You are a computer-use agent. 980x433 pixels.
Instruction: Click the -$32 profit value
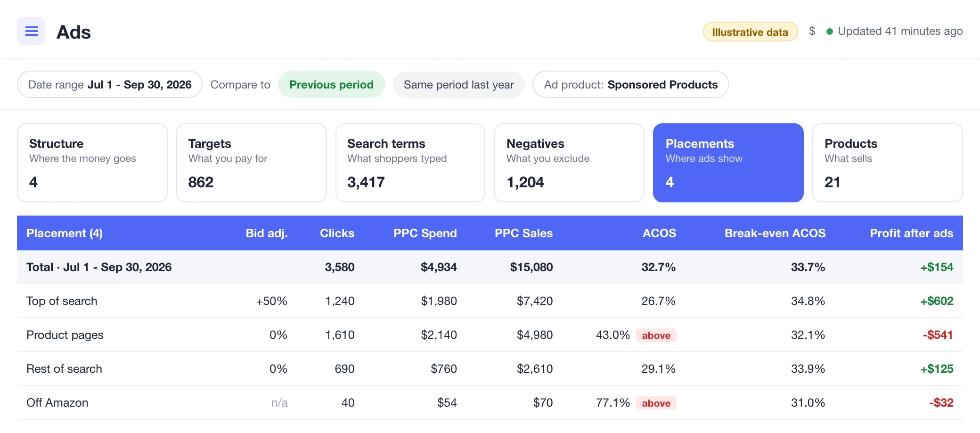point(941,402)
